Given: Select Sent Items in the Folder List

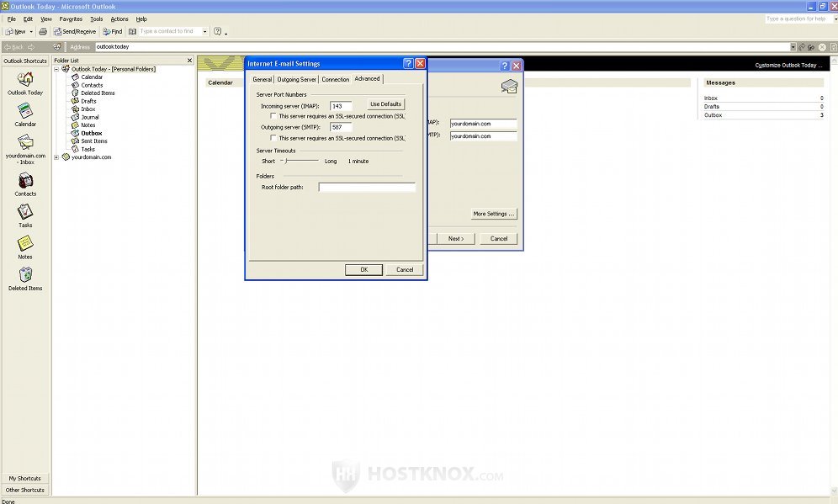Looking at the screenshot, I should (x=93, y=141).
